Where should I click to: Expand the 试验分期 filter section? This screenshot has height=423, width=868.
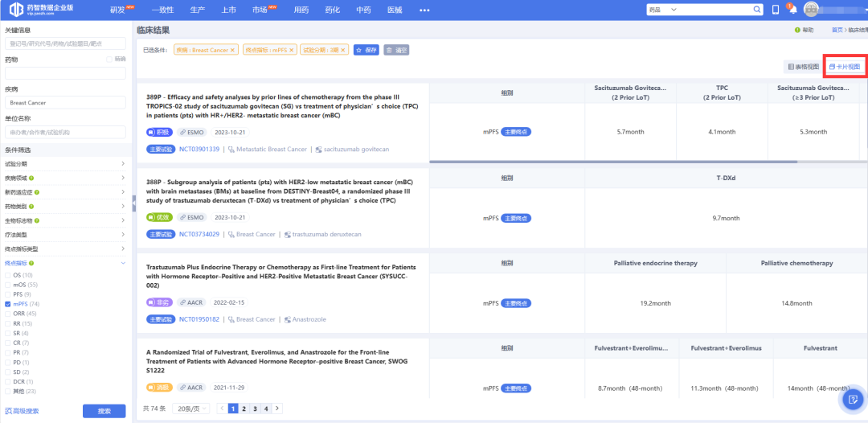(x=64, y=163)
